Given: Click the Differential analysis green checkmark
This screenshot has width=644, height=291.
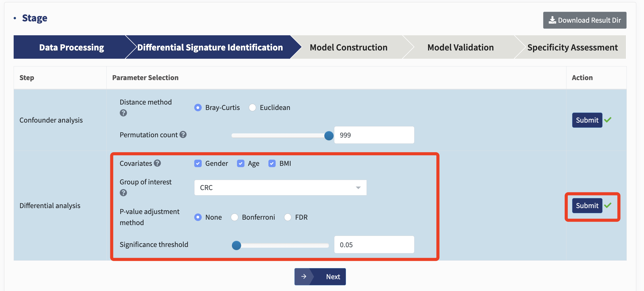Looking at the screenshot, I should click(x=608, y=205).
